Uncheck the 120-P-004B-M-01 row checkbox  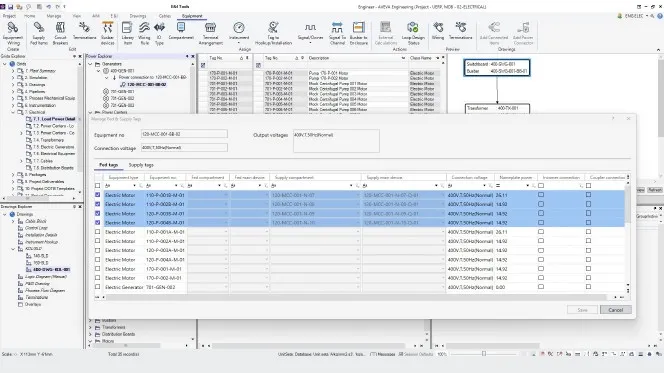[x=98, y=223]
